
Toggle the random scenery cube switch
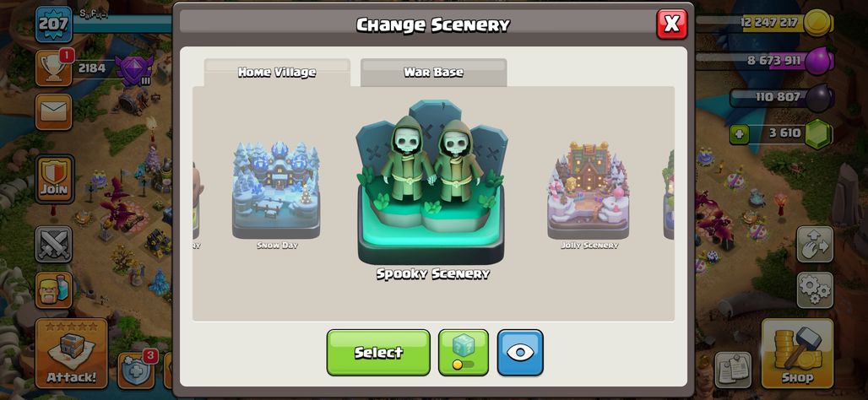(464, 353)
